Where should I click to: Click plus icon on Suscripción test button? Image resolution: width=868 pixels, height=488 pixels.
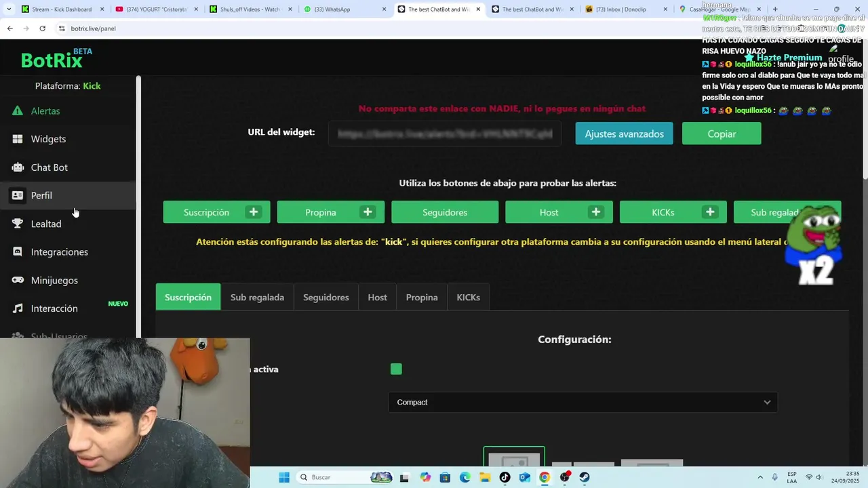[254, 212]
